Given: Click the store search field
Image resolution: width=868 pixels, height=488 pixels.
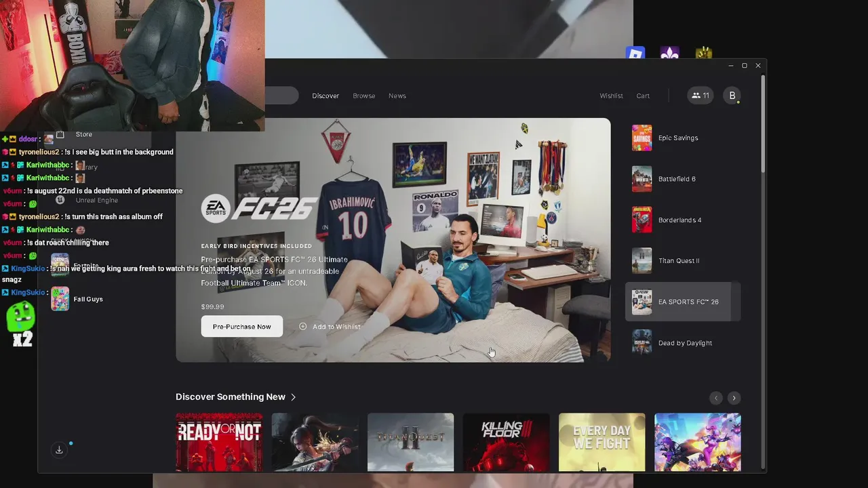Looking at the screenshot, I should point(281,96).
